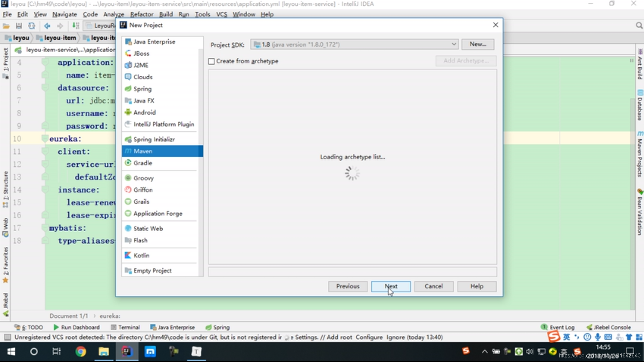Open the Navigate menu
The height and width of the screenshot is (362, 644).
click(64, 14)
